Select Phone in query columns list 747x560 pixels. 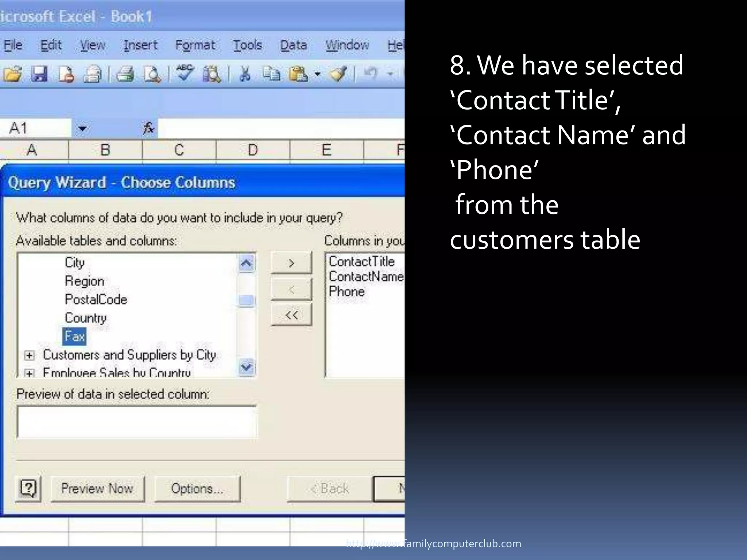347,291
